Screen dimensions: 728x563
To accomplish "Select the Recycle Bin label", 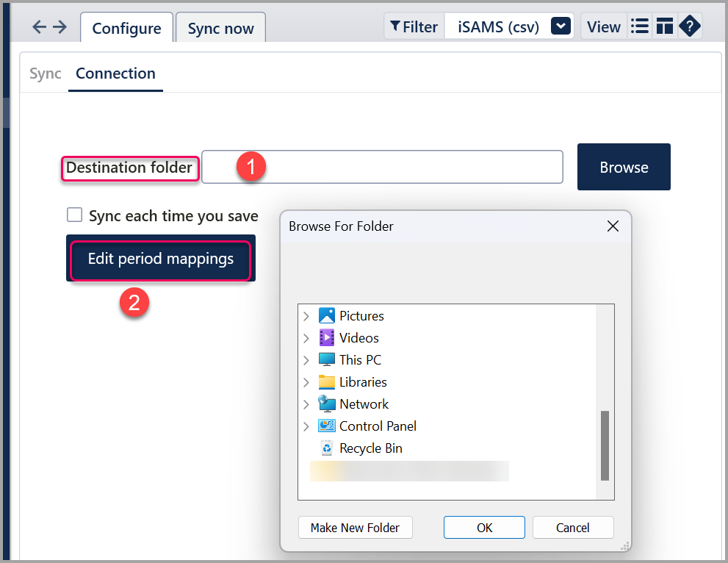I will pyautogui.click(x=371, y=448).
